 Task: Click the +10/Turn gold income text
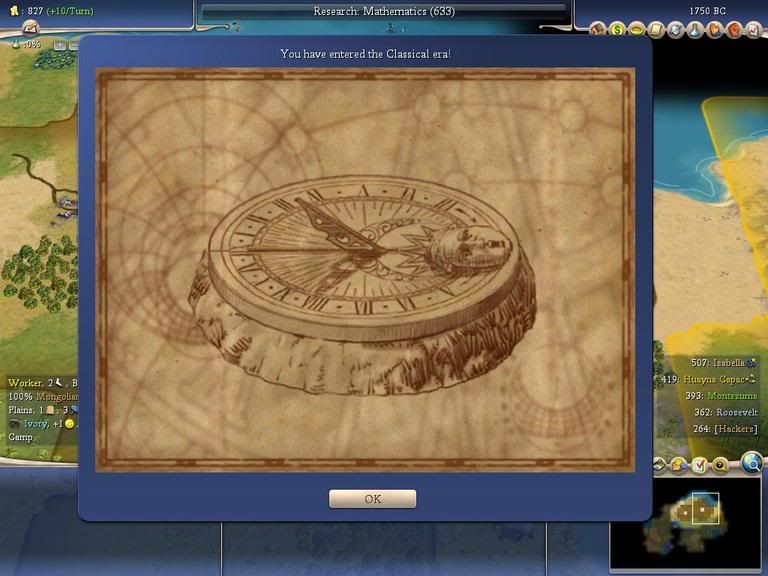[x=70, y=11]
